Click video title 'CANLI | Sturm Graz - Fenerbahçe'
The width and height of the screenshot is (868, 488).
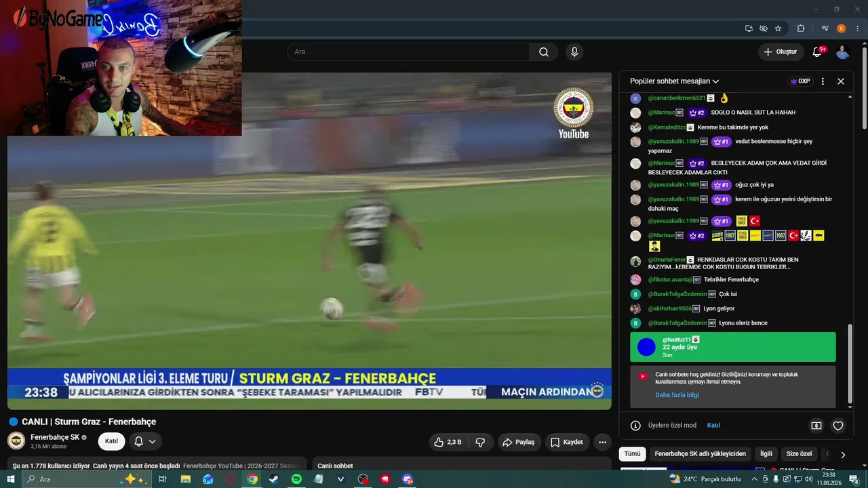click(89, 422)
